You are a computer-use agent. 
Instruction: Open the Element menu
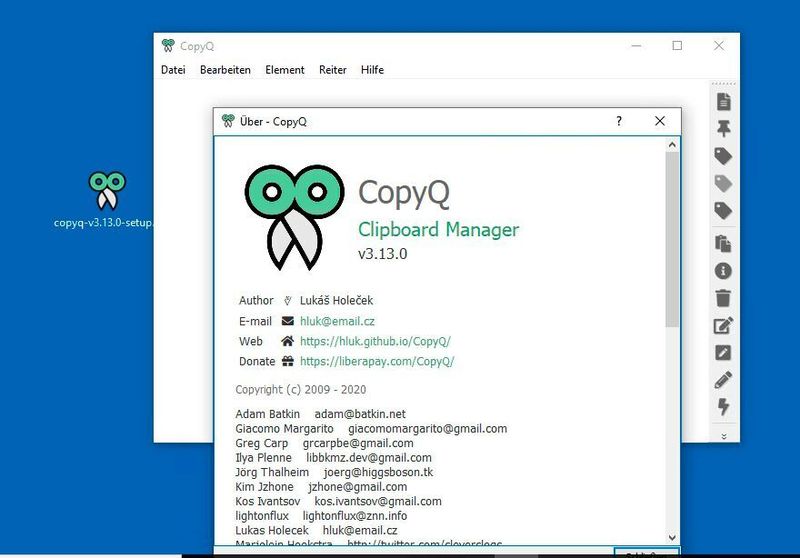point(285,70)
